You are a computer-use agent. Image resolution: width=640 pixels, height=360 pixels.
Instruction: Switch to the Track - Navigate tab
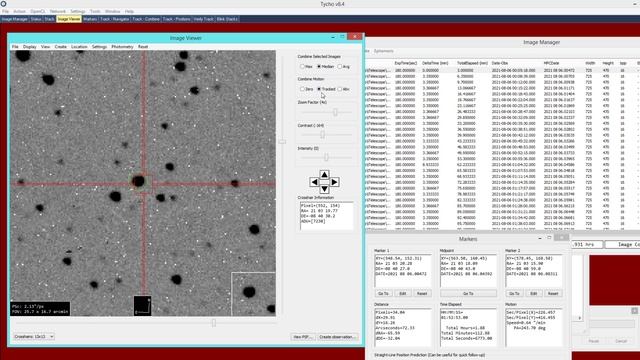click(115, 19)
